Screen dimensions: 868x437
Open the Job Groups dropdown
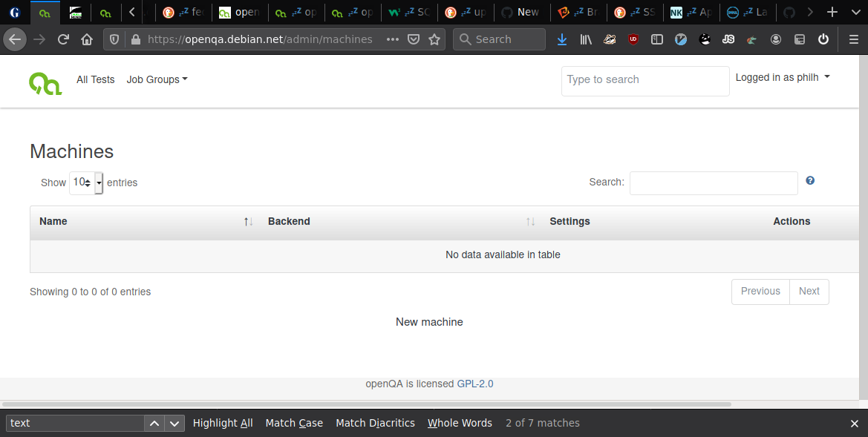click(157, 79)
